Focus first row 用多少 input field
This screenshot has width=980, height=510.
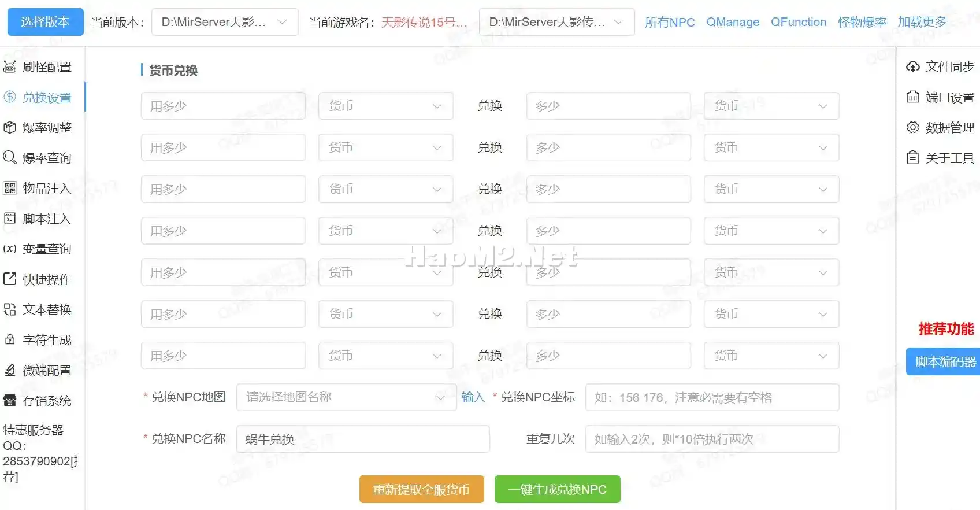click(x=223, y=106)
